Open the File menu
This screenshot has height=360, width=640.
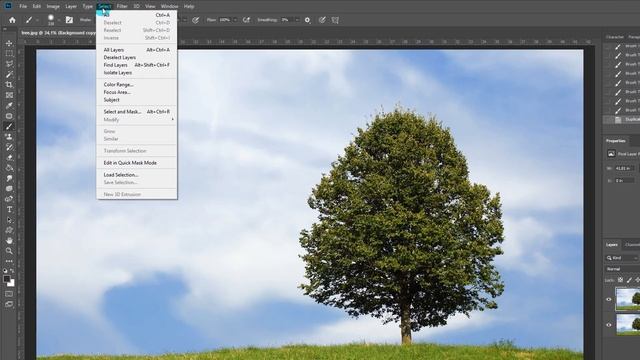click(23, 7)
